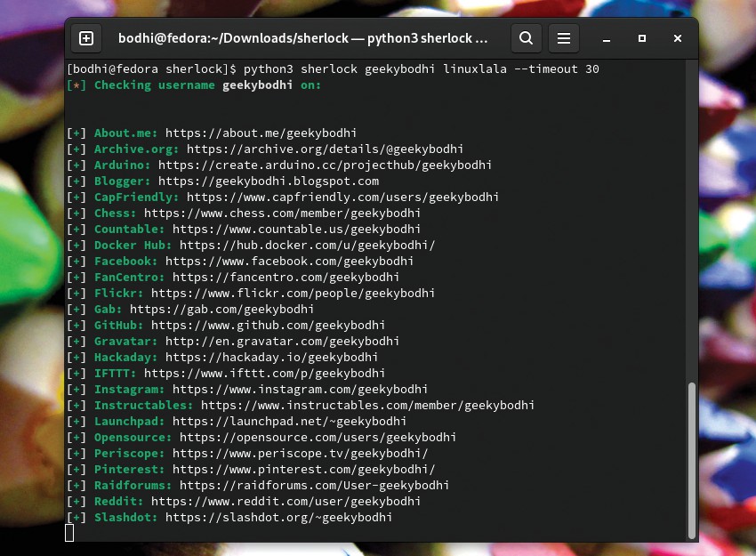756x556 pixels.
Task: Open the hamburger menu
Action: click(x=564, y=38)
